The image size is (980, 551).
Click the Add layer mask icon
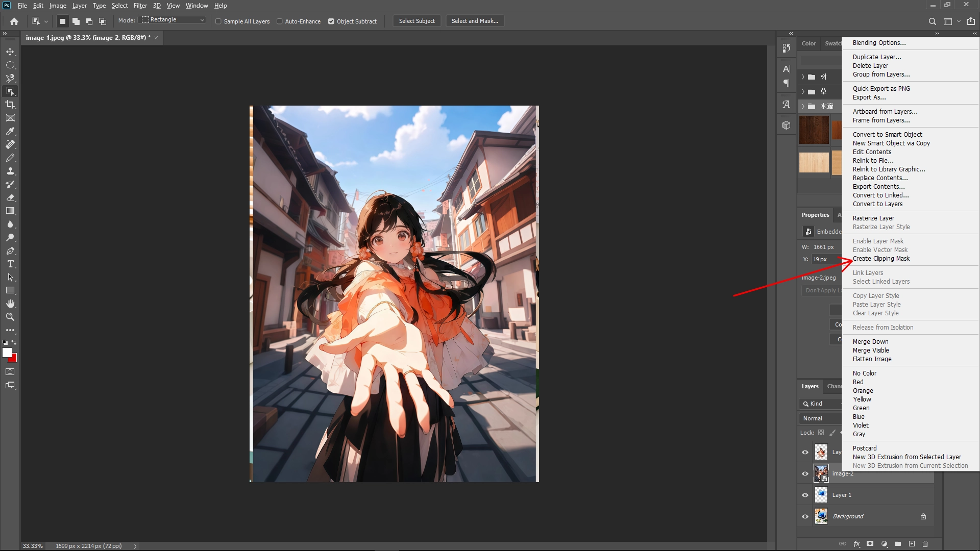(x=870, y=544)
